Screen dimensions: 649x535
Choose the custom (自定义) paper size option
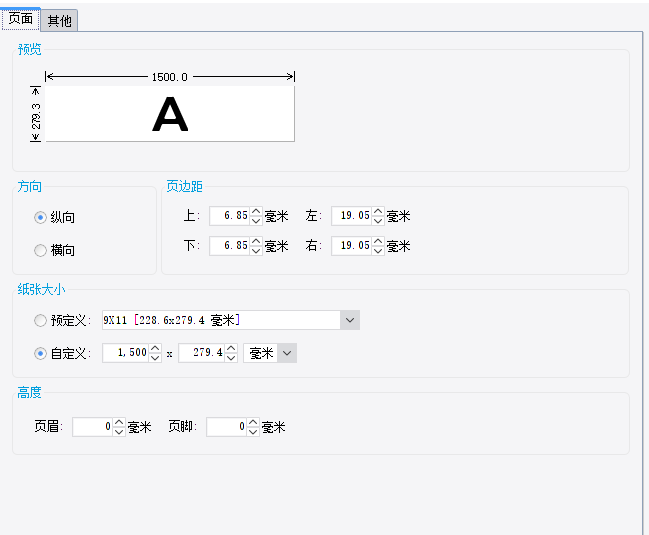40,353
